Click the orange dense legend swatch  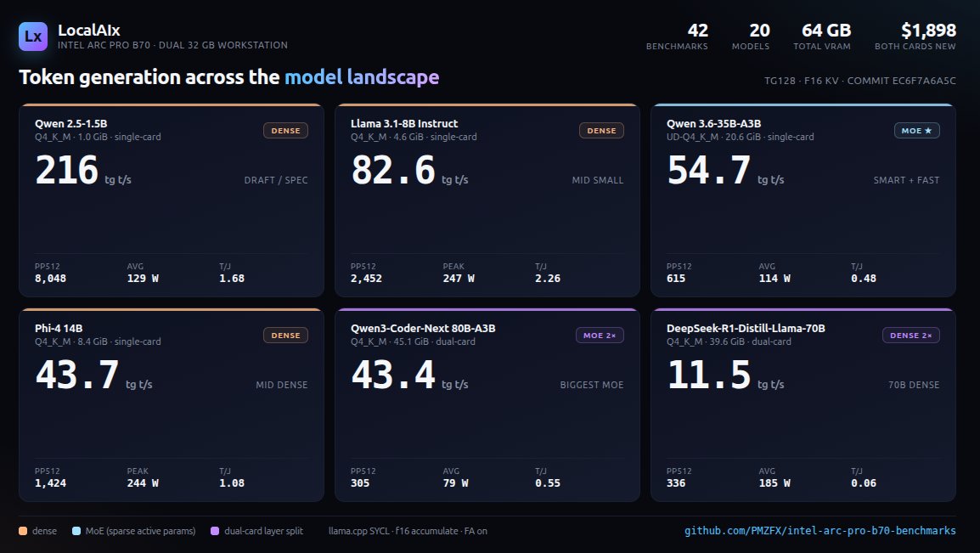coord(23,531)
